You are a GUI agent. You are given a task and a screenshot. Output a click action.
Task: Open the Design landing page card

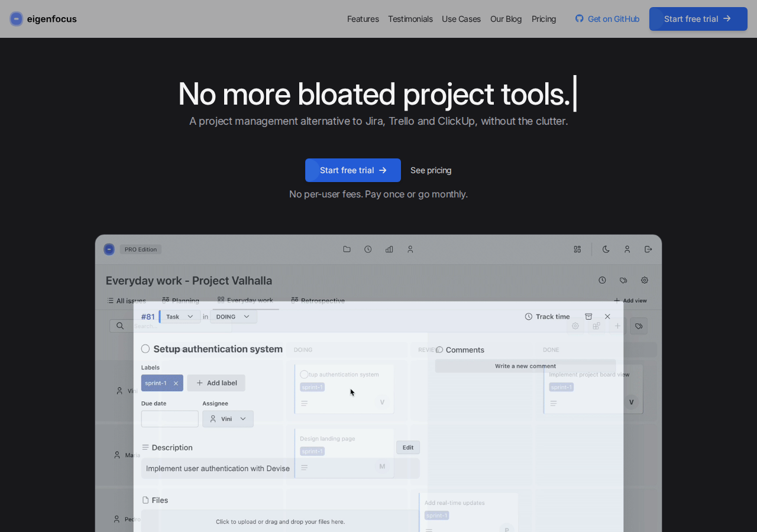(x=344, y=454)
